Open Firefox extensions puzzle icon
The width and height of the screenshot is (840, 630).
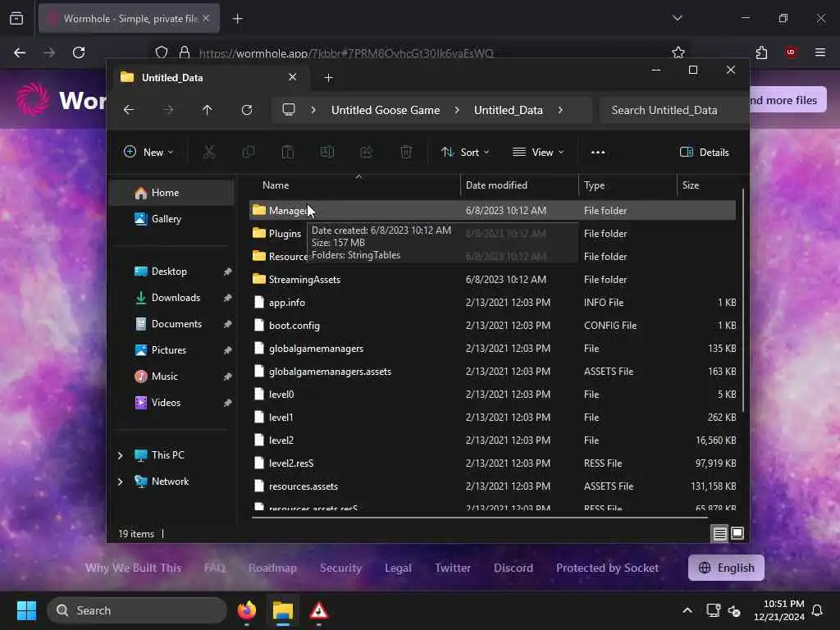coord(761,52)
